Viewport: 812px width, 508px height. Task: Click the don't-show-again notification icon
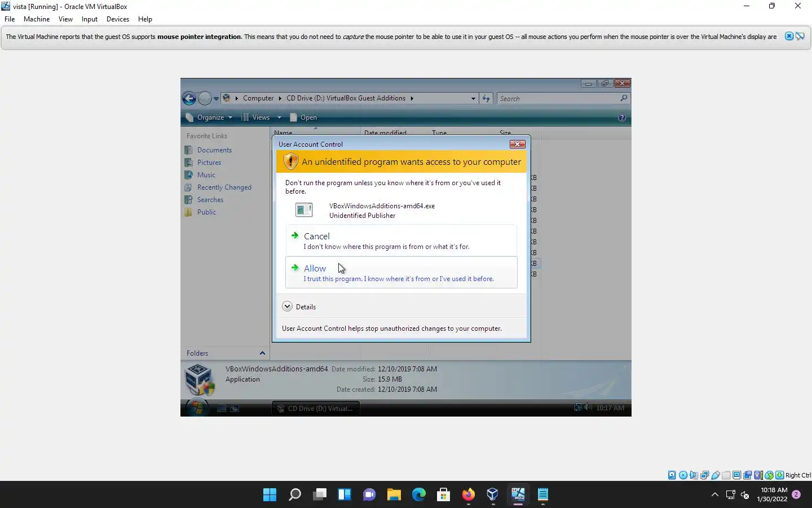point(800,36)
